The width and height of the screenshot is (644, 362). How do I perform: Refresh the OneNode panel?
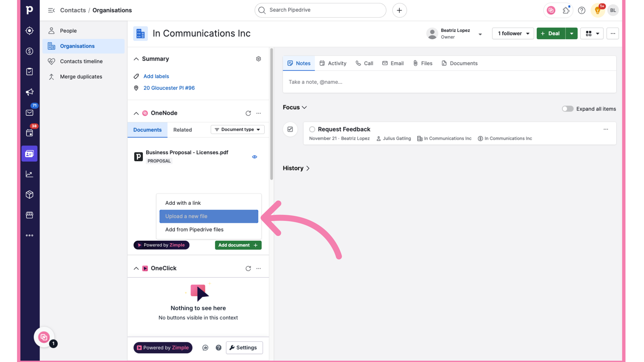(x=248, y=113)
